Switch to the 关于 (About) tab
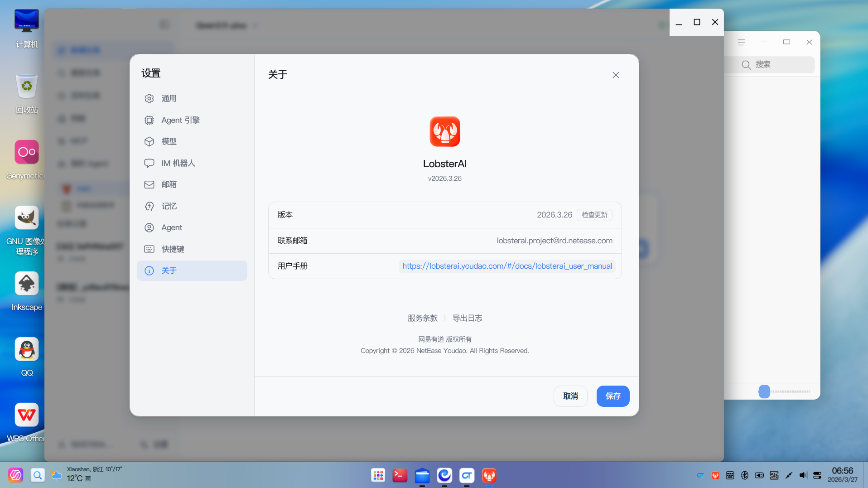868x488 pixels. pyautogui.click(x=169, y=270)
